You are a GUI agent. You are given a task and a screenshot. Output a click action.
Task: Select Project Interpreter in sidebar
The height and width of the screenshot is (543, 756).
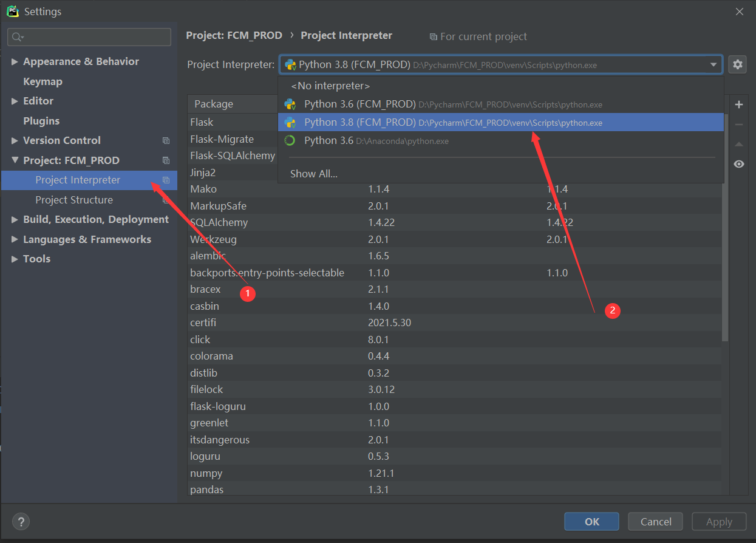pos(89,180)
